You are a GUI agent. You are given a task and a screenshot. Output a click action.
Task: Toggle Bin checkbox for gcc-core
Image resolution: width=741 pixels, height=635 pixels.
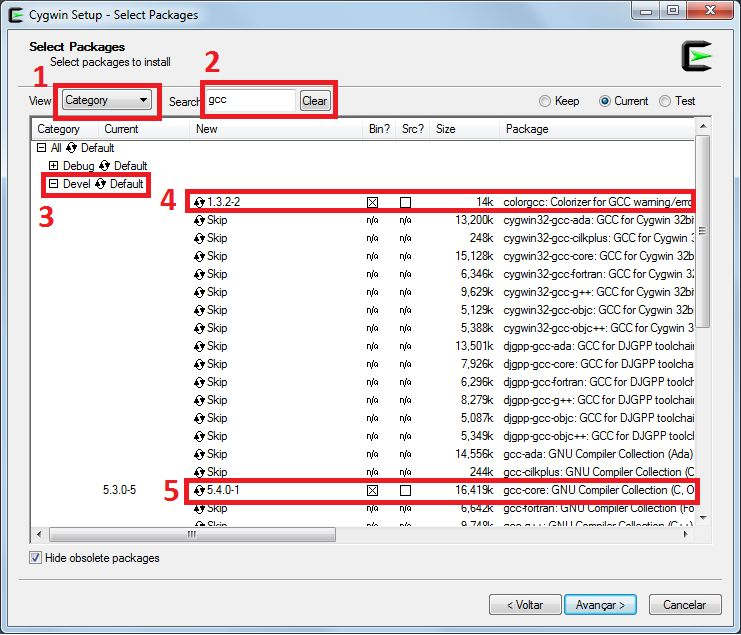pyautogui.click(x=372, y=490)
